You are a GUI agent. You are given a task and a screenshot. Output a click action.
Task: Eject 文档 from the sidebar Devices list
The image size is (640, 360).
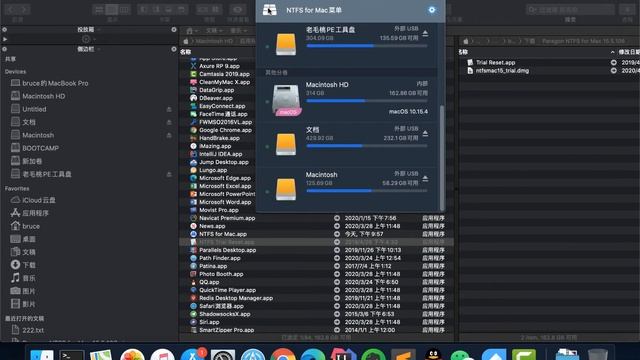coord(169,122)
